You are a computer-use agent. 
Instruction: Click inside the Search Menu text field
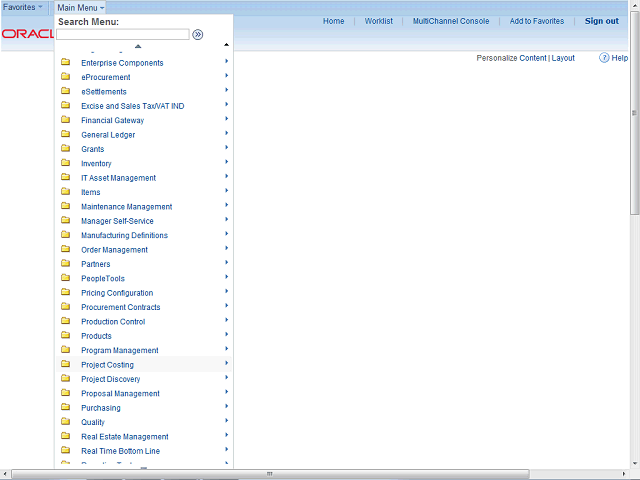click(122, 34)
